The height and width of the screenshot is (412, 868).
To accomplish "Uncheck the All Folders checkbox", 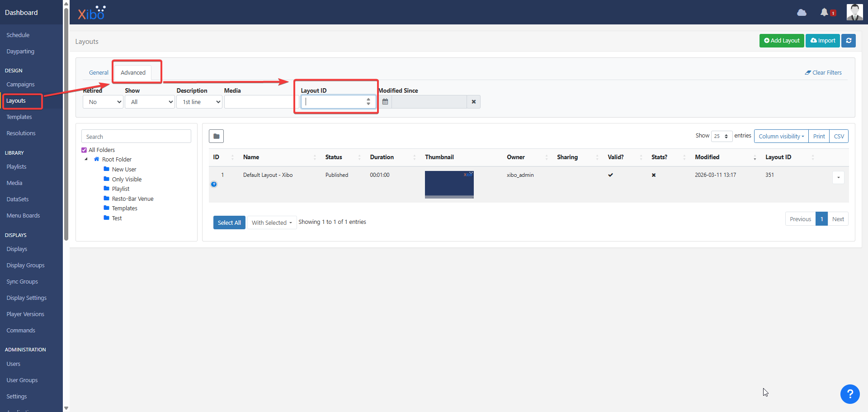I will click(x=84, y=150).
